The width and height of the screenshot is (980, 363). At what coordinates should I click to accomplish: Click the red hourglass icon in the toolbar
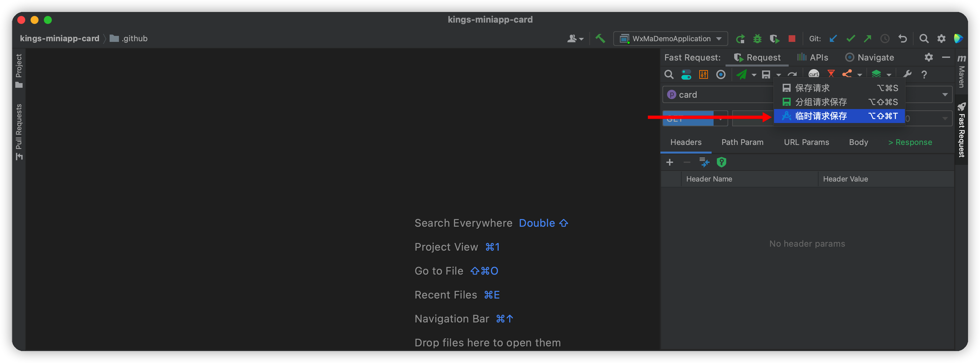(x=831, y=74)
